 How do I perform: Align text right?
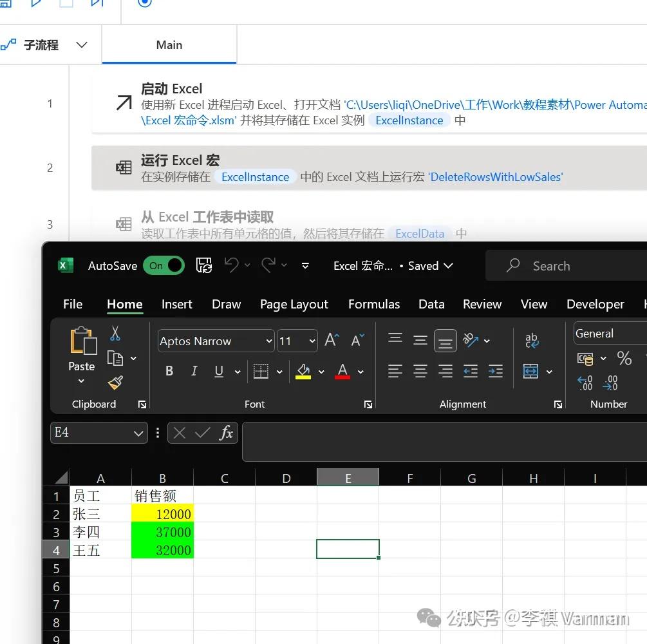(x=445, y=371)
